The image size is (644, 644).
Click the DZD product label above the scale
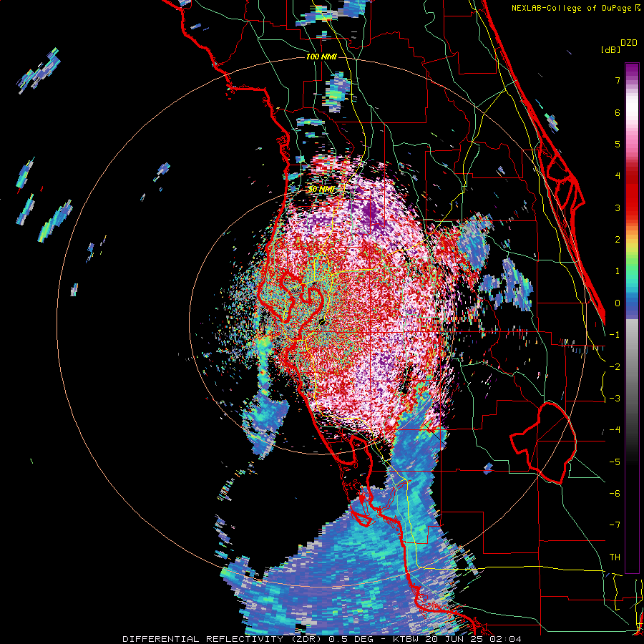point(629,43)
